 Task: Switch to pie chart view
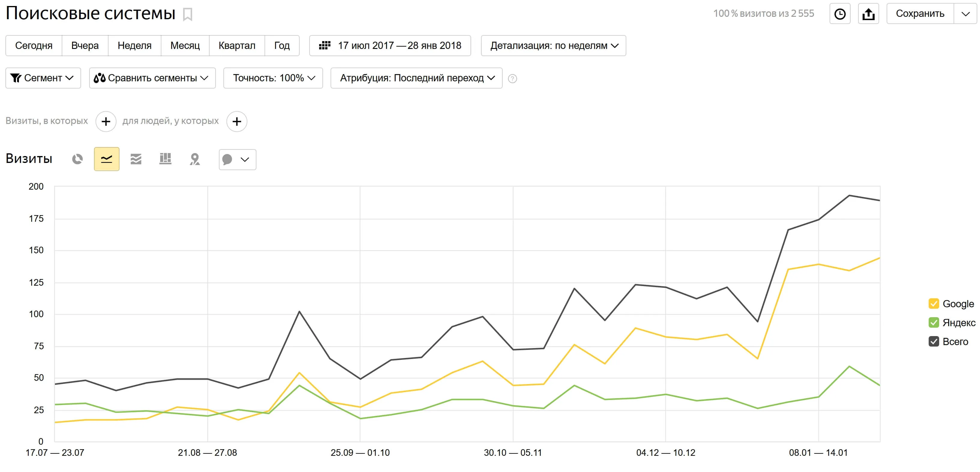[x=77, y=159]
